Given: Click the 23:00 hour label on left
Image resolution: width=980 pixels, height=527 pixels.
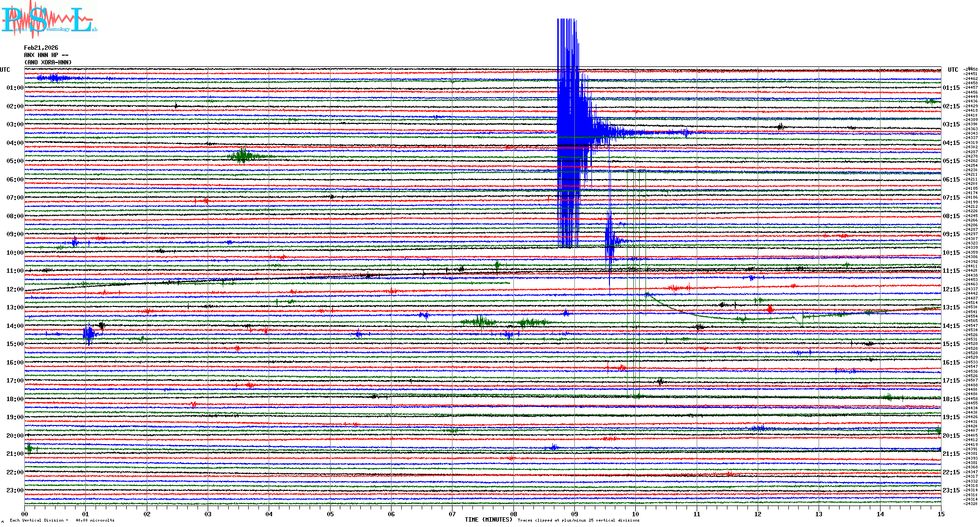Looking at the screenshot, I should click(x=15, y=490).
